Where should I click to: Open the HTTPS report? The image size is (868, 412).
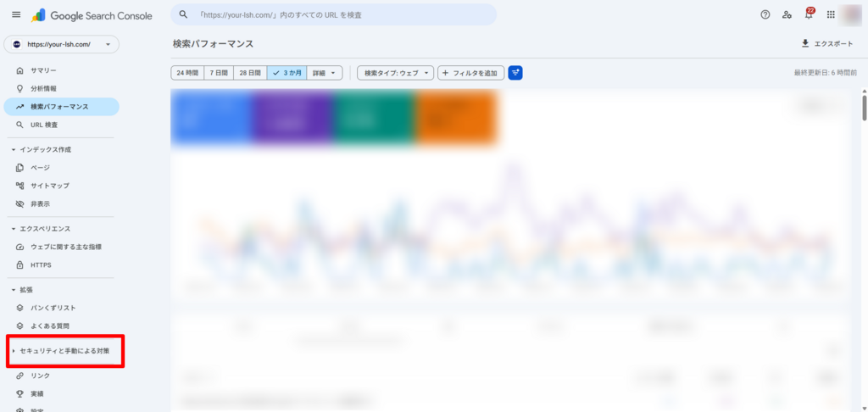tap(41, 264)
